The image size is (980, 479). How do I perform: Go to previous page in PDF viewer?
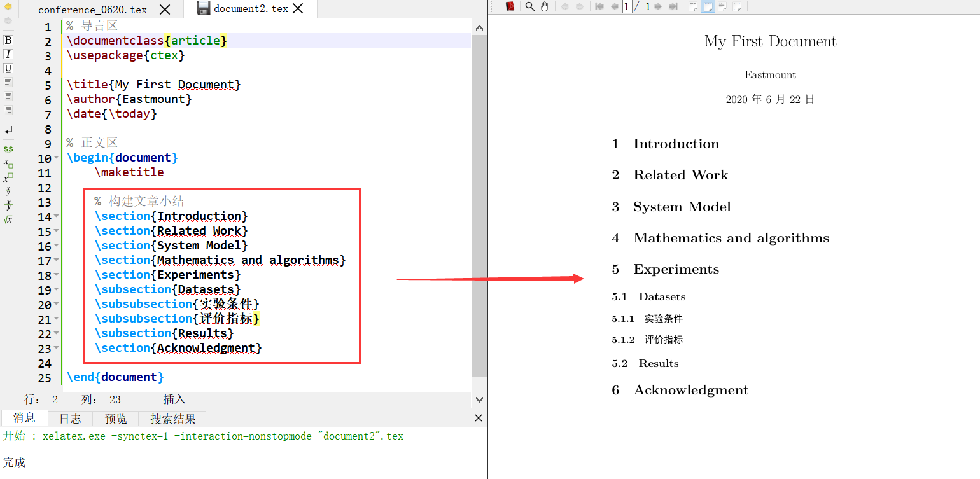(x=615, y=6)
